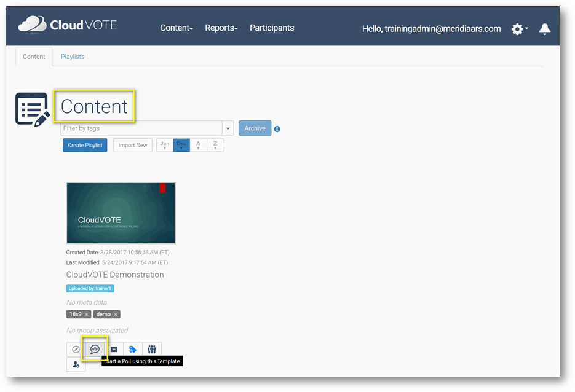Start a poll using this template
This screenshot has width=575, height=392.
(95, 349)
